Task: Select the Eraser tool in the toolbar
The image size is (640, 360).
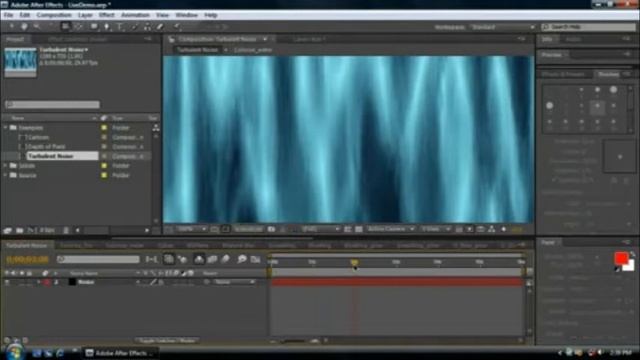Action: click(x=160, y=27)
